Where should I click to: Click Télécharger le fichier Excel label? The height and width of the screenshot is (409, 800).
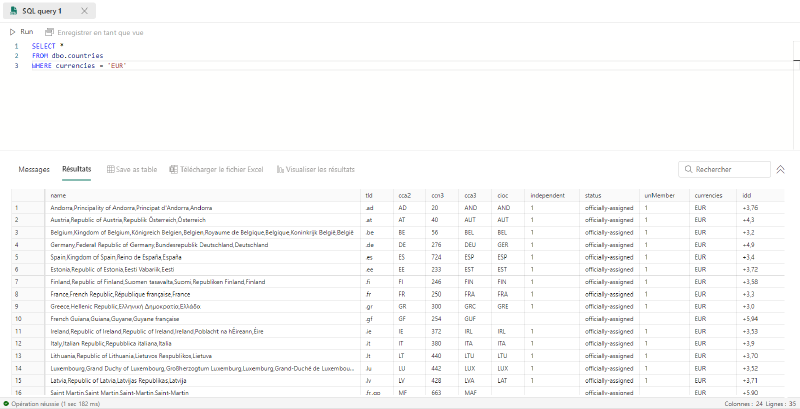(x=221, y=169)
